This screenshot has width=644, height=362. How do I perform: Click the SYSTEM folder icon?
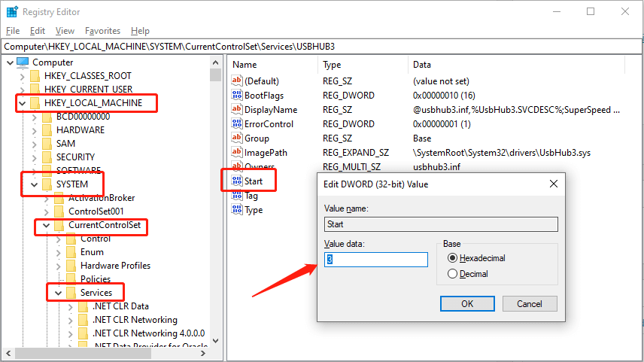pos(47,184)
